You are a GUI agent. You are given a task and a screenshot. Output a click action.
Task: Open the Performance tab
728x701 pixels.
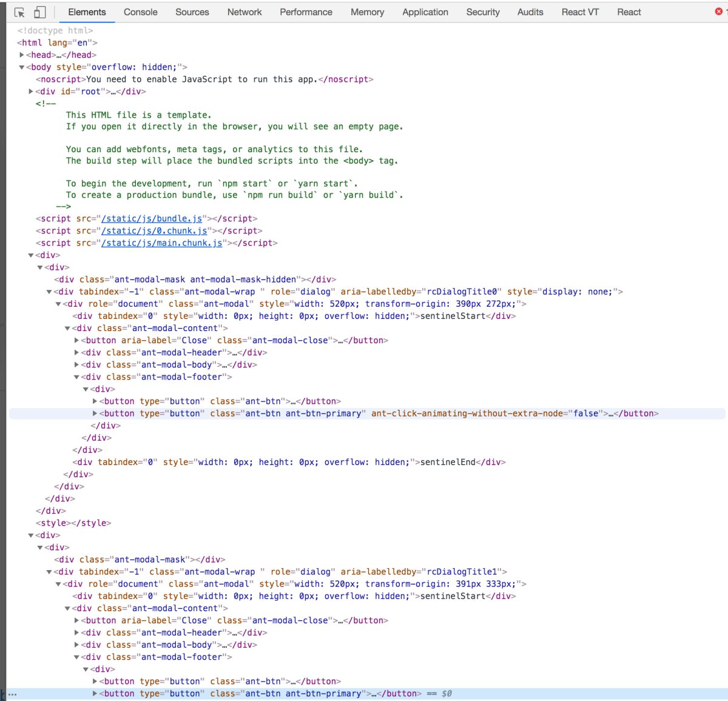point(306,12)
